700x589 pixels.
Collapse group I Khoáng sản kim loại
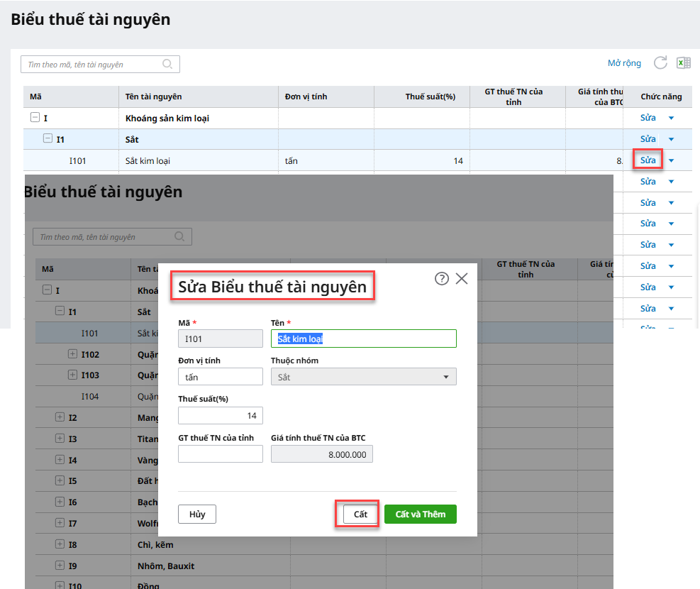[35, 118]
